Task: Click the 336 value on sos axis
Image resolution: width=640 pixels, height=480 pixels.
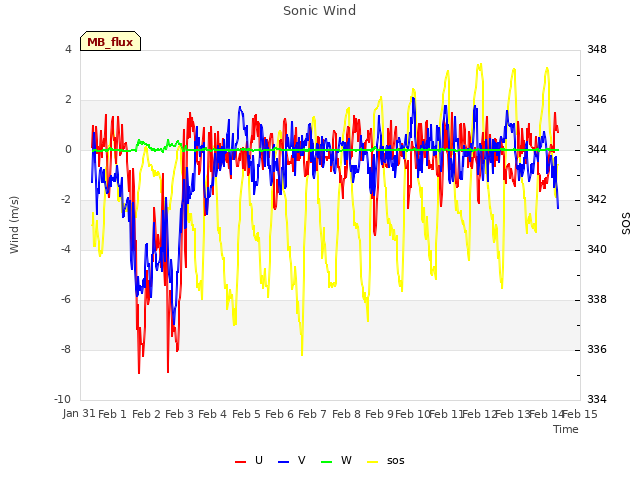Action: (x=597, y=349)
